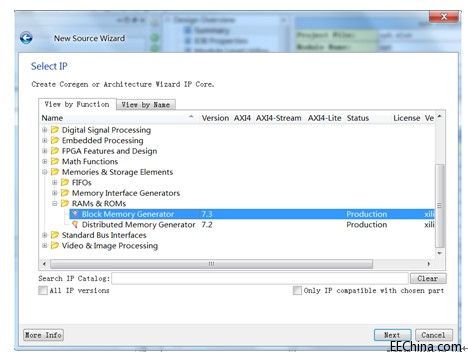This screenshot has width=468, height=360.
Task: Click the RAMs & ROMs folder icon
Action: coord(65,203)
